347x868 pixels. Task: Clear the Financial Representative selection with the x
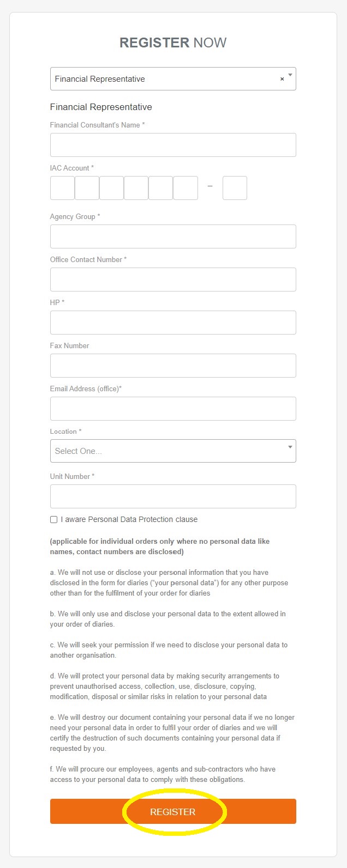282,79
